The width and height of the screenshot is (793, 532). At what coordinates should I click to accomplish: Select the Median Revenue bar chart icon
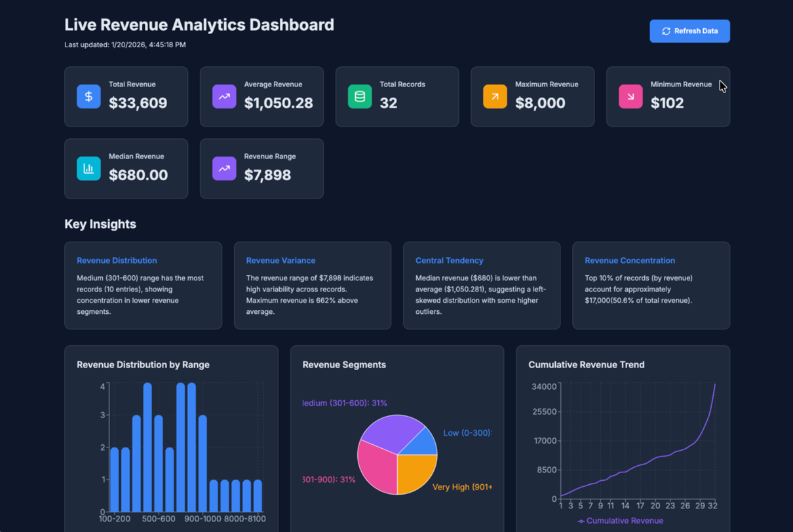pyautogui.click(x=88, y=168)
